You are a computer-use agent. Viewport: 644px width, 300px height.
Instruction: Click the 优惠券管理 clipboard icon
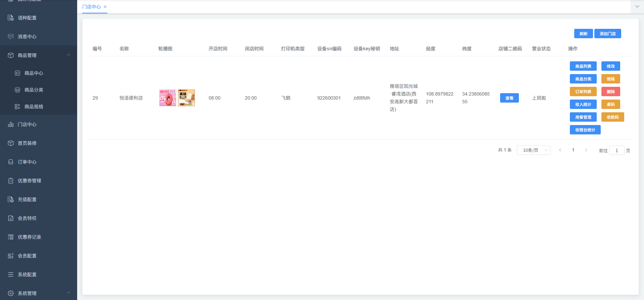(11, 181)
